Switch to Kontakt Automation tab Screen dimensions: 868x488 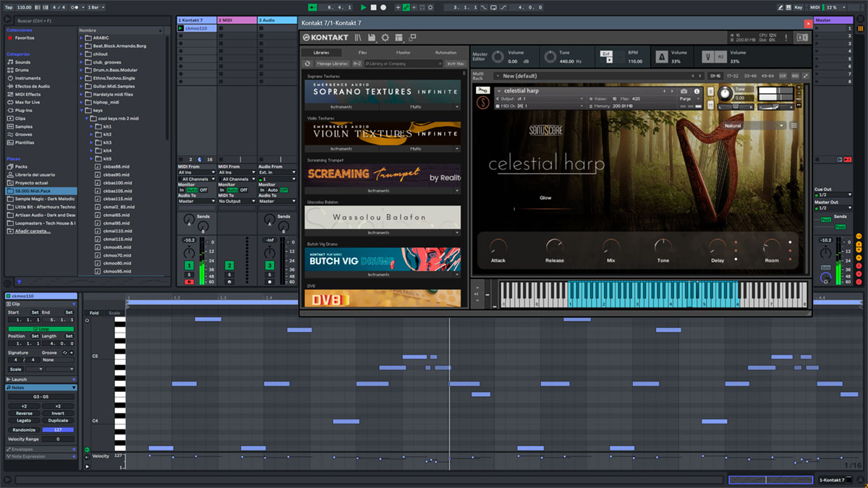click(446, 53)
